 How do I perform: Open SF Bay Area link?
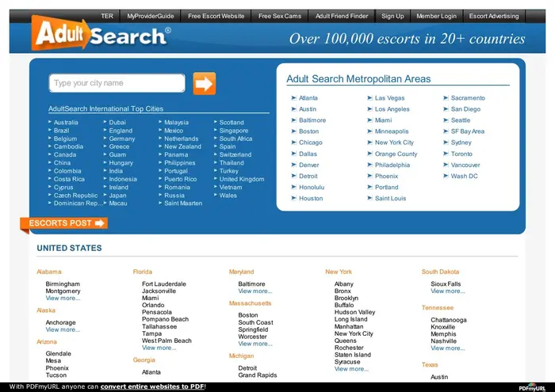click(x=467, y=131)
